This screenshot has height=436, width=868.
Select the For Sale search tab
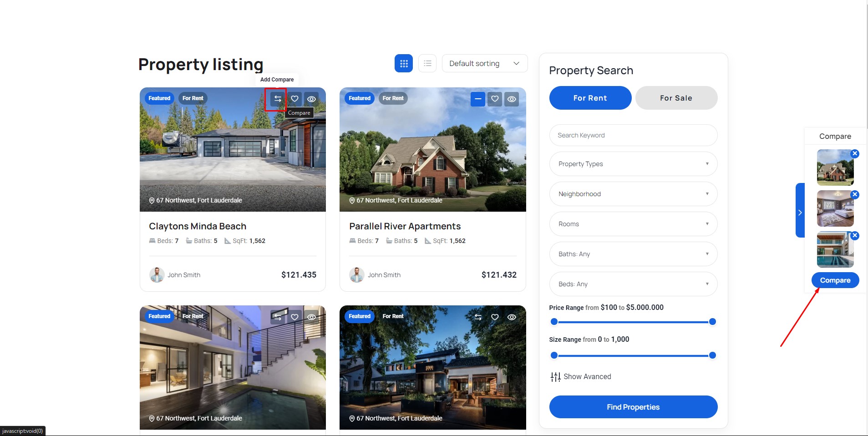676,98
